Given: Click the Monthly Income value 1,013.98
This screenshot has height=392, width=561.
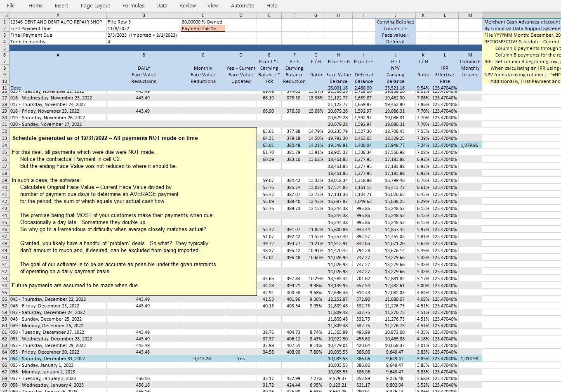Looking at the screenshot, I should [470, 359].
